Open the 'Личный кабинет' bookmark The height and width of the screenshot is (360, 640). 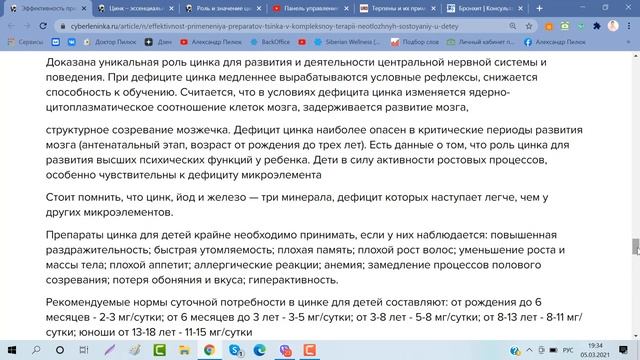click(x=480, y=42)
